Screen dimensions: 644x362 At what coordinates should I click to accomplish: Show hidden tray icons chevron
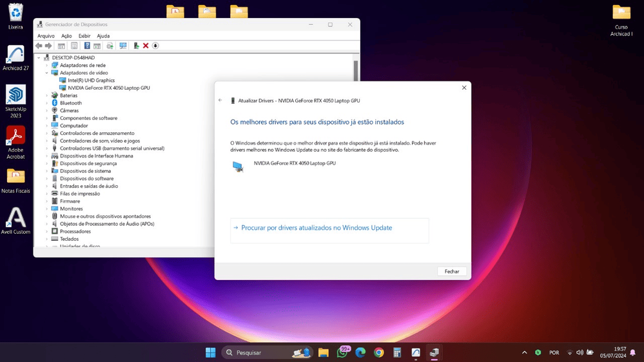pos(525,352)
